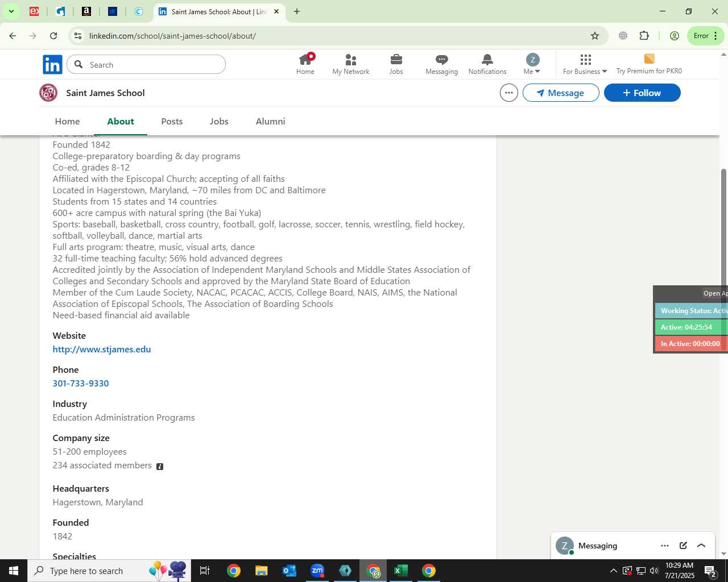Click the browser reload icon
Screen dimensions: 728x582
(53, 36)
